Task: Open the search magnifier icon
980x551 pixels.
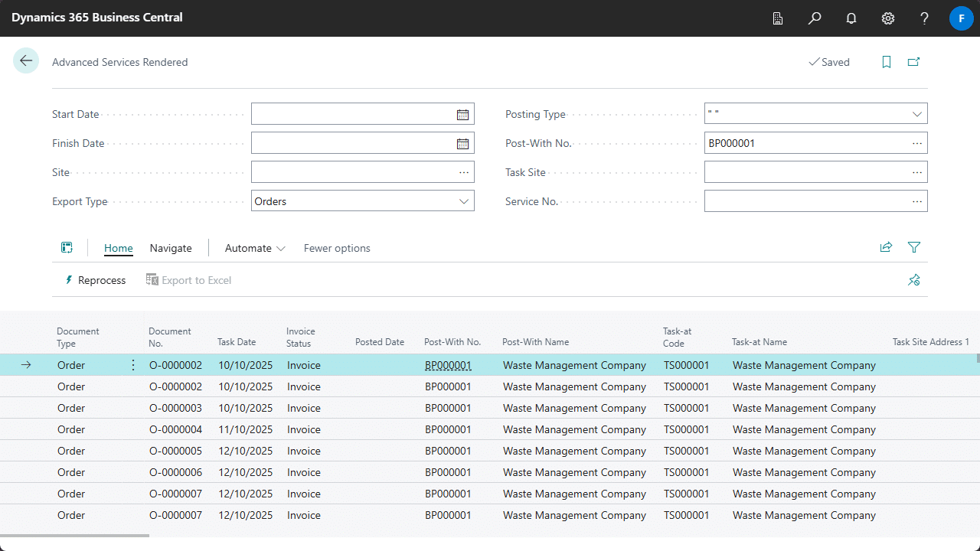Action: pyautogui.click(x=815, y=18)
